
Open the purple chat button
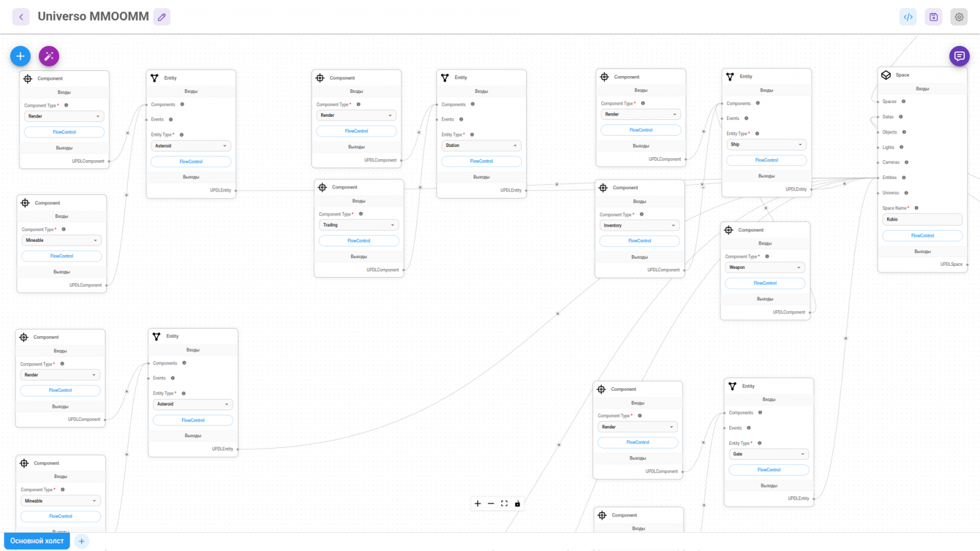(959, 56)
